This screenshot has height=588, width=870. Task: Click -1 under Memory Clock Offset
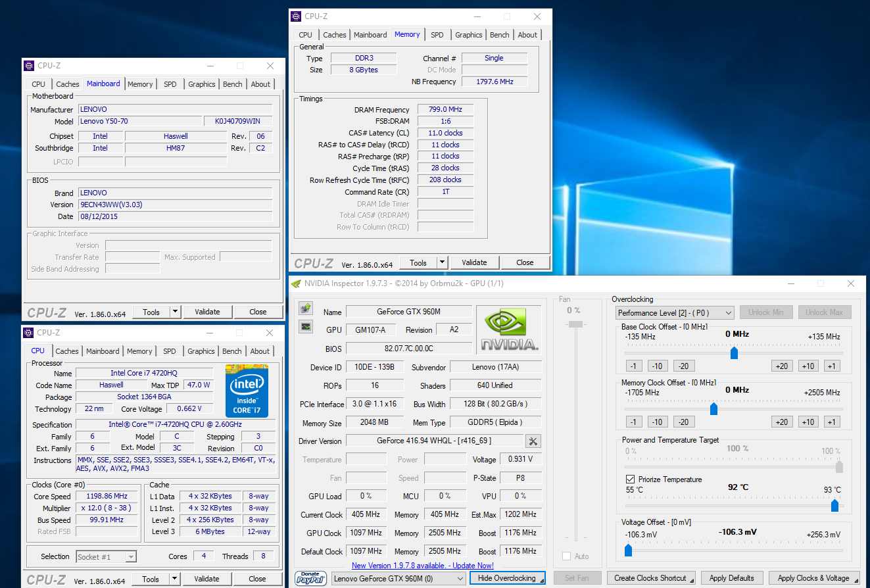point(633,422)
